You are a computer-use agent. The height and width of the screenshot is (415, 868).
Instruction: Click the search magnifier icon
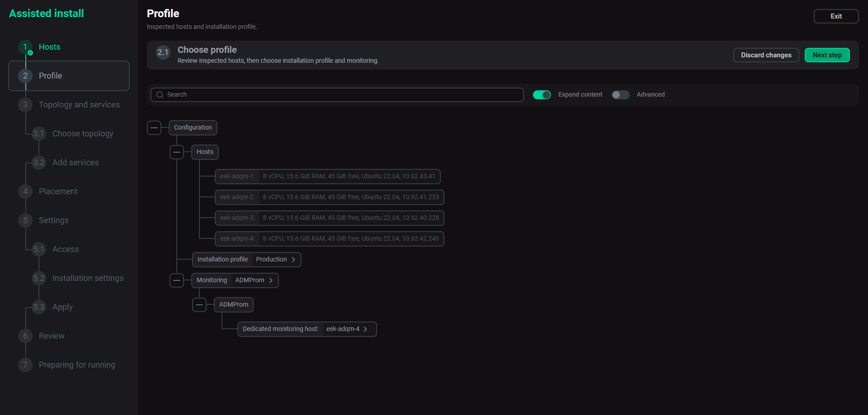(160, 95)
